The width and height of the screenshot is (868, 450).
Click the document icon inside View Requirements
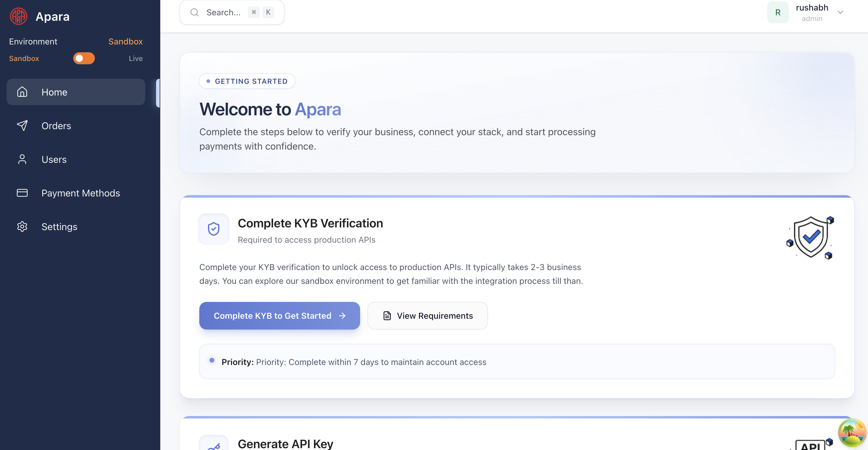tap(387, 315)
